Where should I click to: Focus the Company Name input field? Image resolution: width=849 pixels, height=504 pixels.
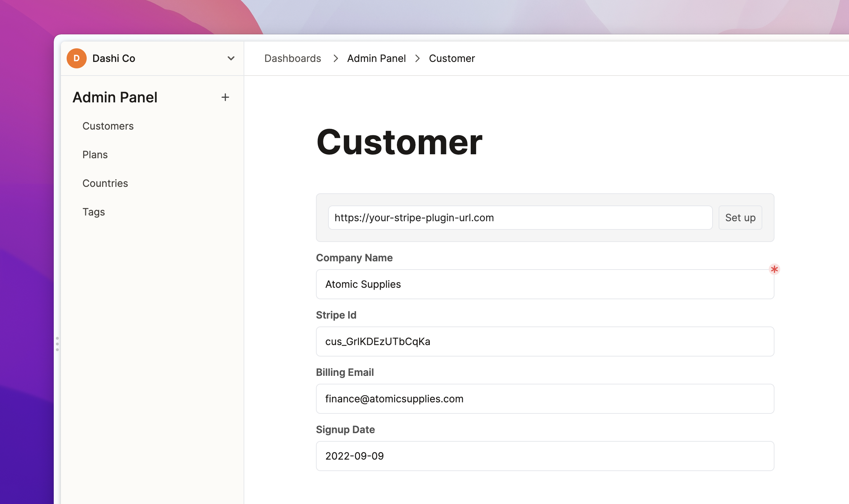(x=545, y=284)
